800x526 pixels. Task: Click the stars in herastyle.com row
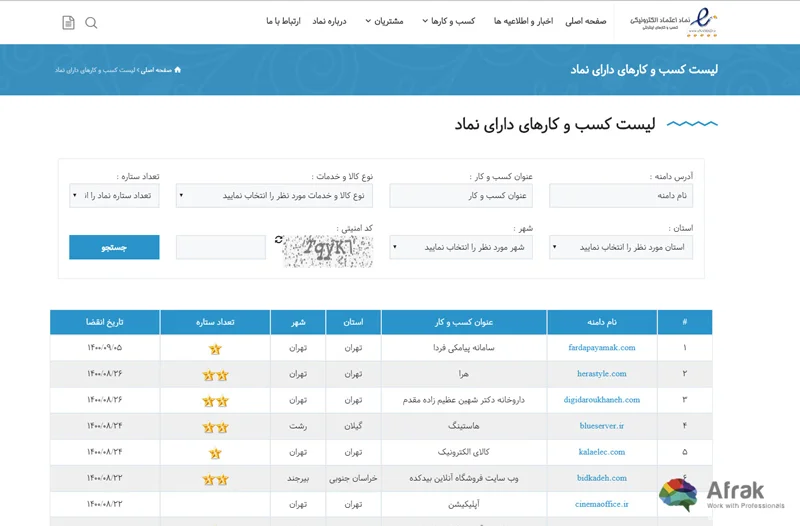point(215,376)
